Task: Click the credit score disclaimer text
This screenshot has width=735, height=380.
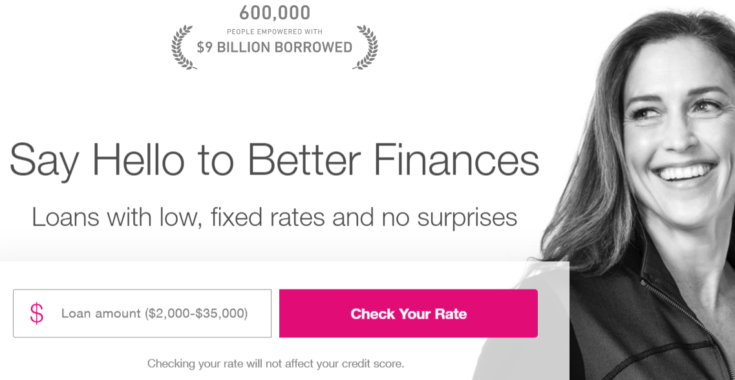Action: point(276,364)
